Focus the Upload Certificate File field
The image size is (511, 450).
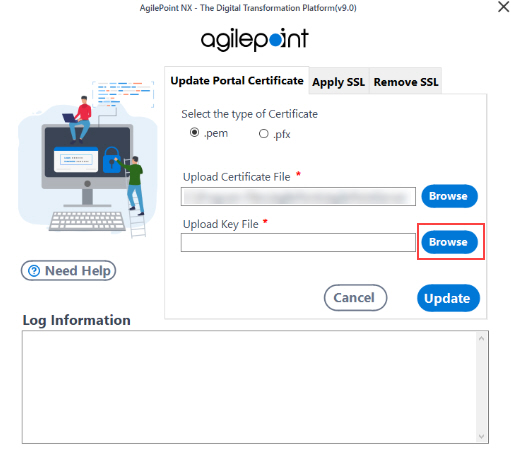click(298, 196)
